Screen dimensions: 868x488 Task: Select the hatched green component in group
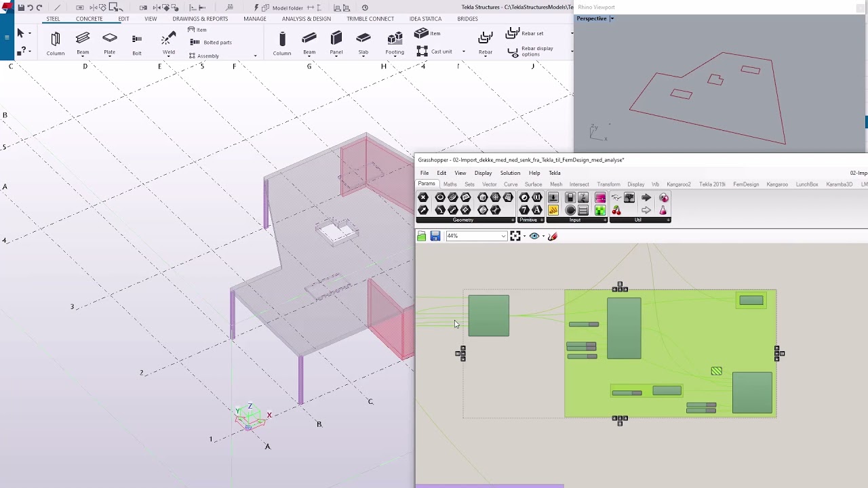[717, 371]
